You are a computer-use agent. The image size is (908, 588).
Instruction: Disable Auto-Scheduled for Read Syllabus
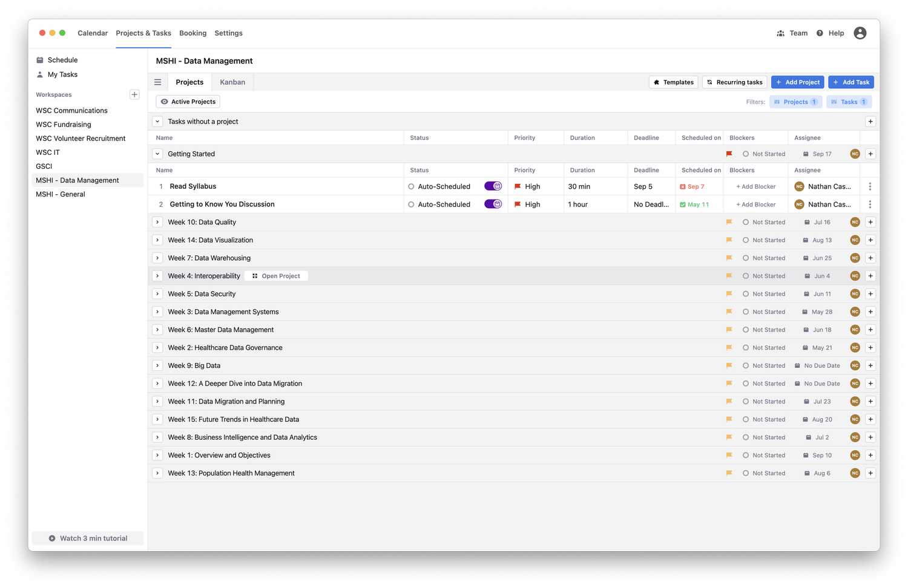pyautogui.click(x=493, y=186)
